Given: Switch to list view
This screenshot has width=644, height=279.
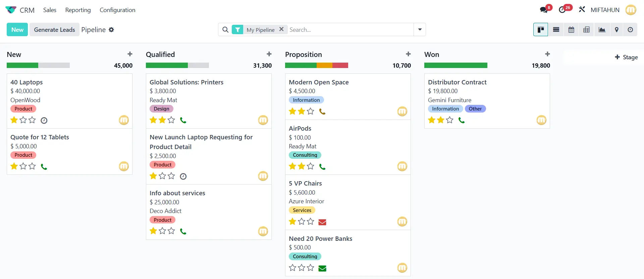Looking at the screenshot, I should pos(556,30).
